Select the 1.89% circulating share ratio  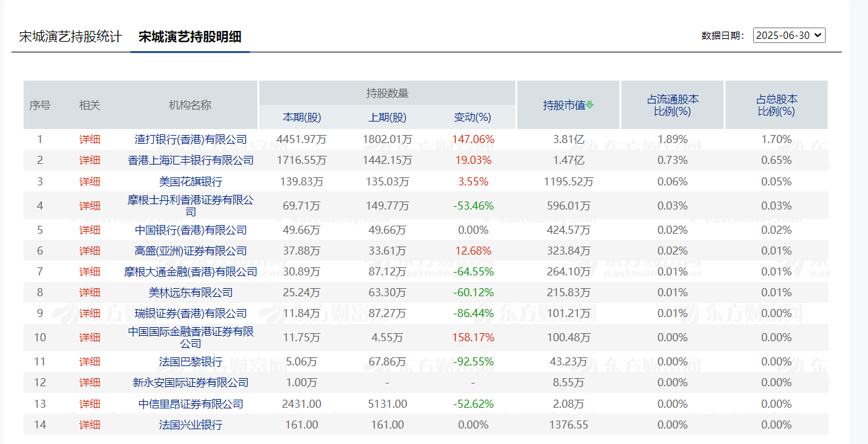pos(672,140)
